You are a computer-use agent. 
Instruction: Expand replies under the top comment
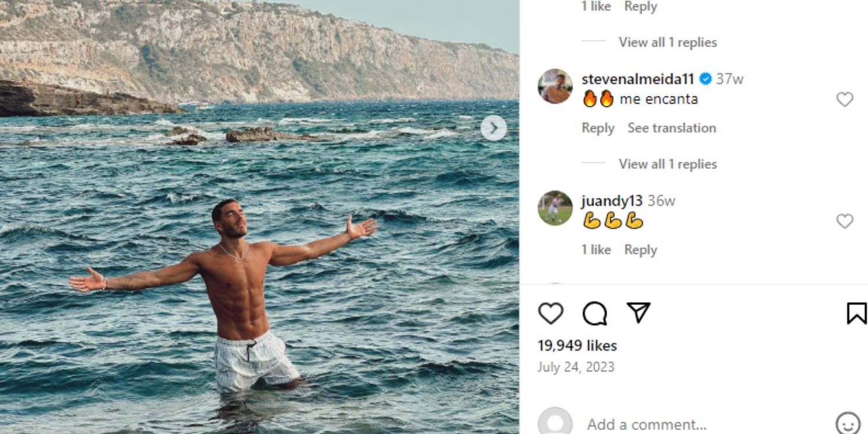pos(667,42)
